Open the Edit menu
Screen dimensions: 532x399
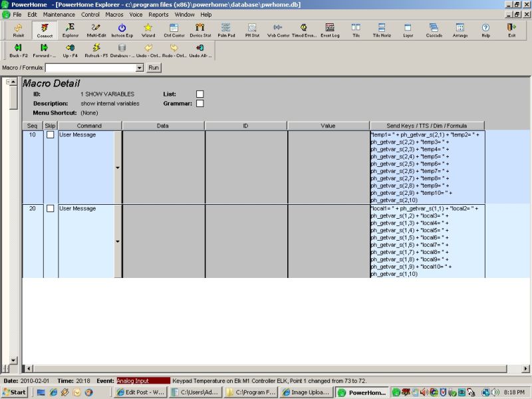(32, 15)
